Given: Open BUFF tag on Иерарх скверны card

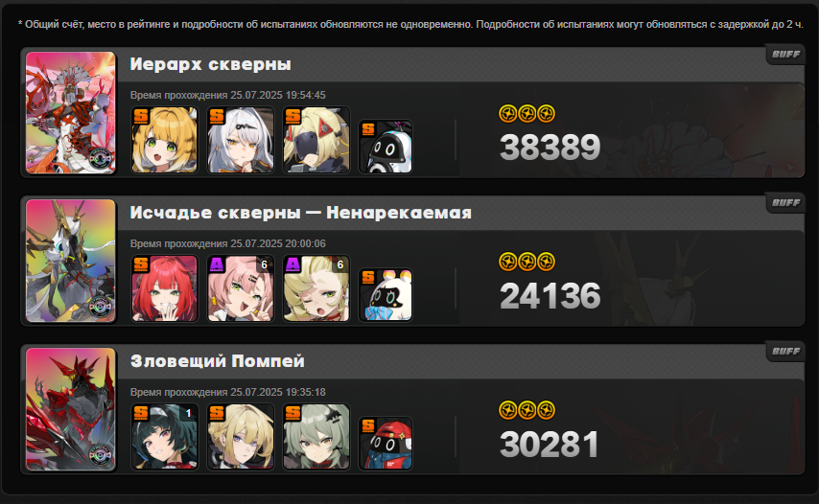Looking at the screenshot, I should [785, 55].
